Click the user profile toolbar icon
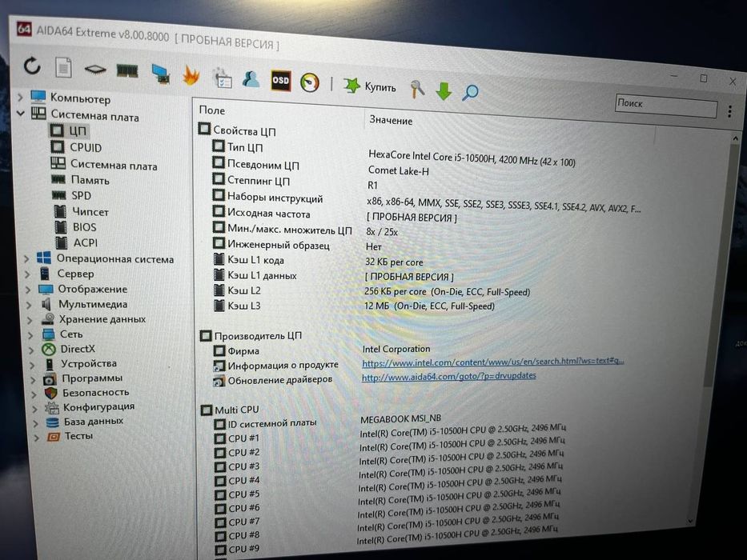 [251, 78]
